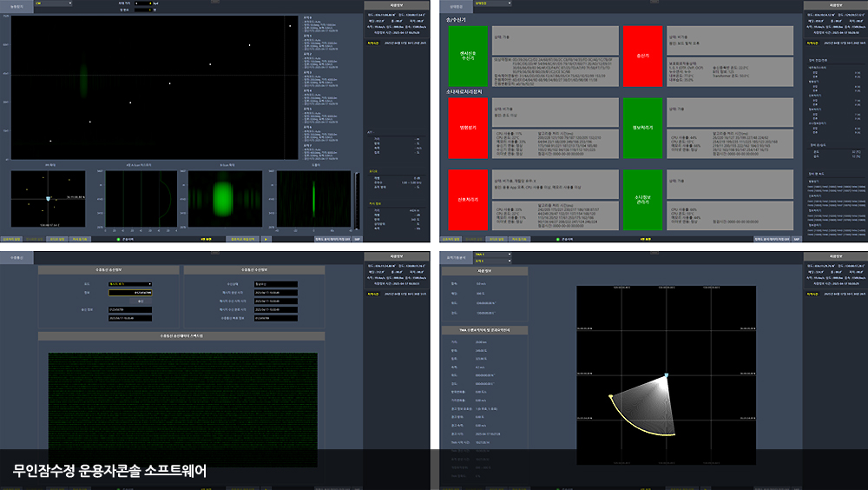Click the reception status field in receive info section
Viewport: 868px width, 490px height.
click(276, 284)
